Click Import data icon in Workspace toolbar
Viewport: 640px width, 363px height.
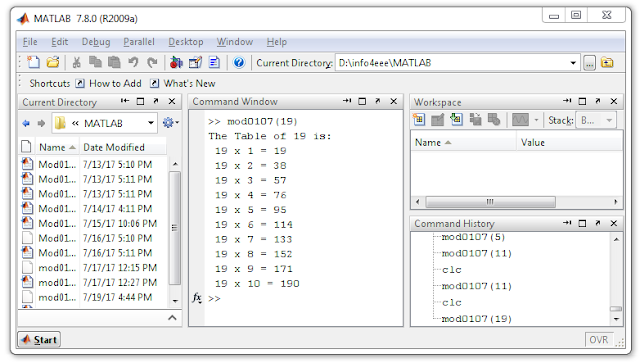coord(456,120)
